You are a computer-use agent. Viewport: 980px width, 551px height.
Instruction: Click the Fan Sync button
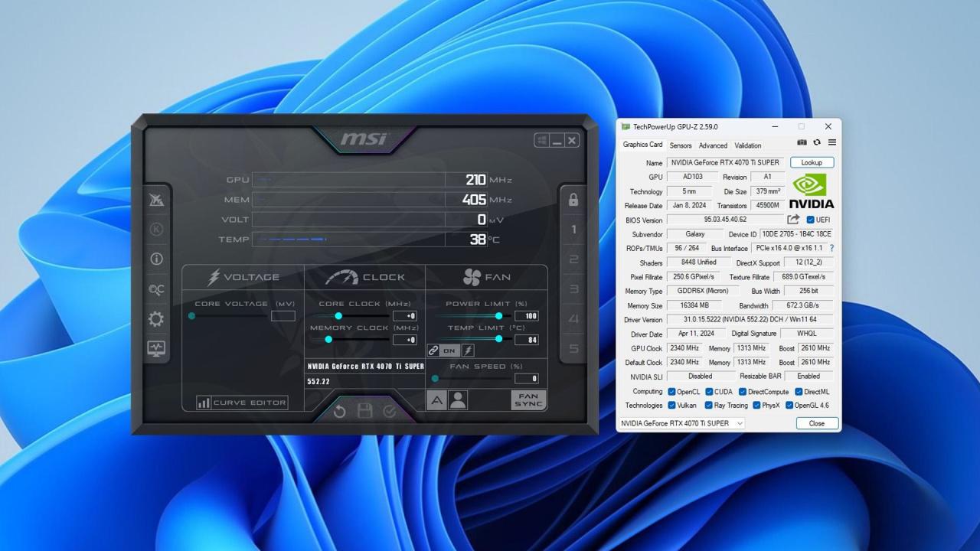528,400
